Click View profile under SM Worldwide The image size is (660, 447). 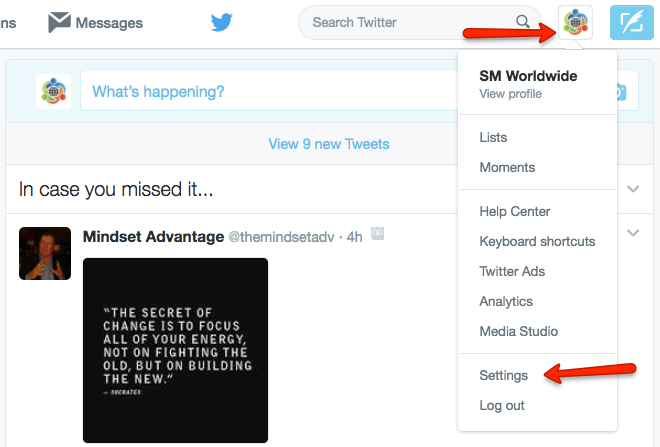(511, 94)
